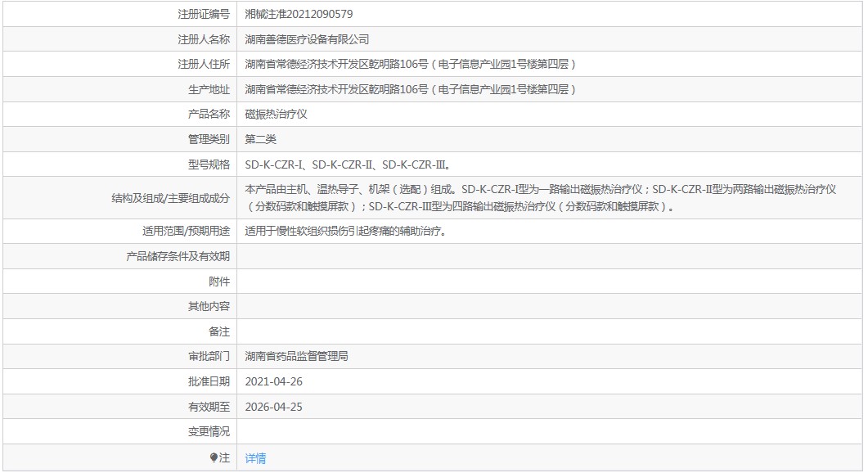Click the 产品储存条件及有效期 row label
The width and height of the screenshot is (868, 473).
(x=178, y=256)
